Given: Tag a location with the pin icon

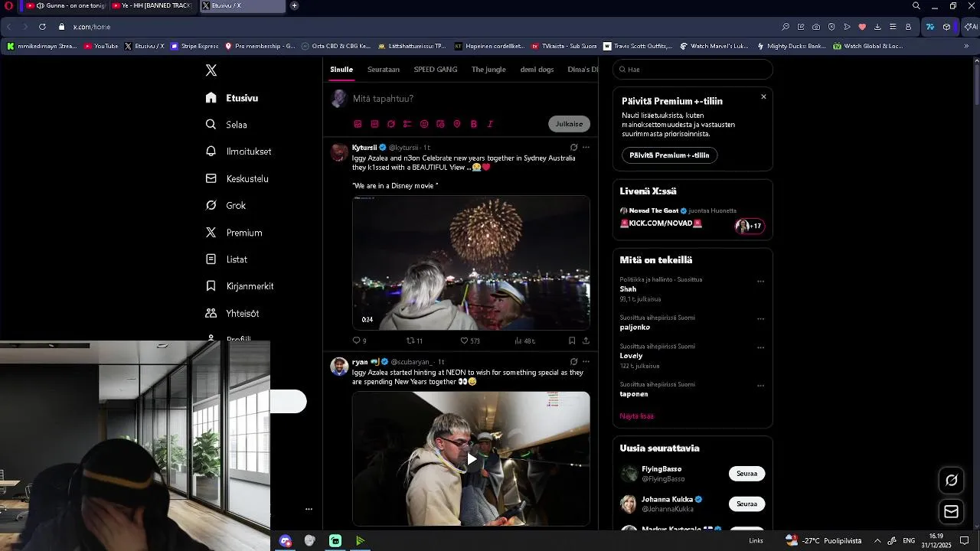Looking at the screenshot, I should [x=457, y=124].
